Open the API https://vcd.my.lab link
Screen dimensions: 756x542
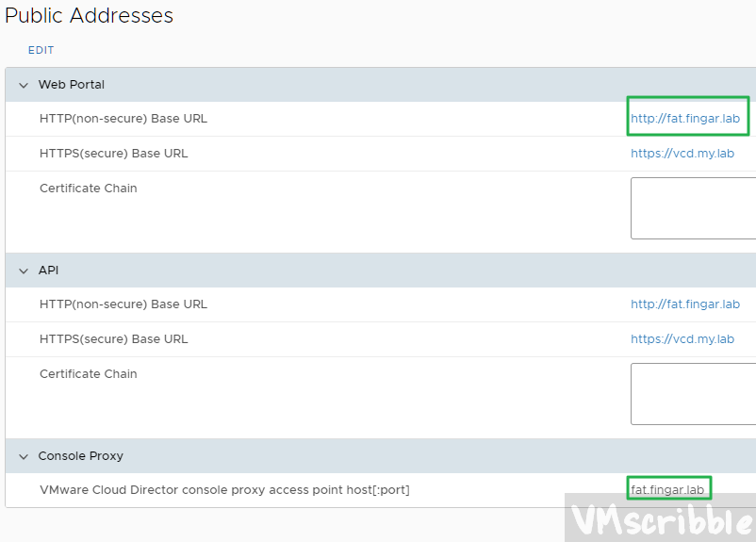tap(682, 339)
